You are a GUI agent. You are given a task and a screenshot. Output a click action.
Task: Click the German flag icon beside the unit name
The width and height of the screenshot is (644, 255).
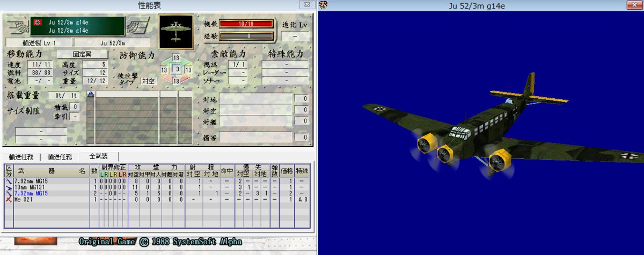[x=37, y=23]
